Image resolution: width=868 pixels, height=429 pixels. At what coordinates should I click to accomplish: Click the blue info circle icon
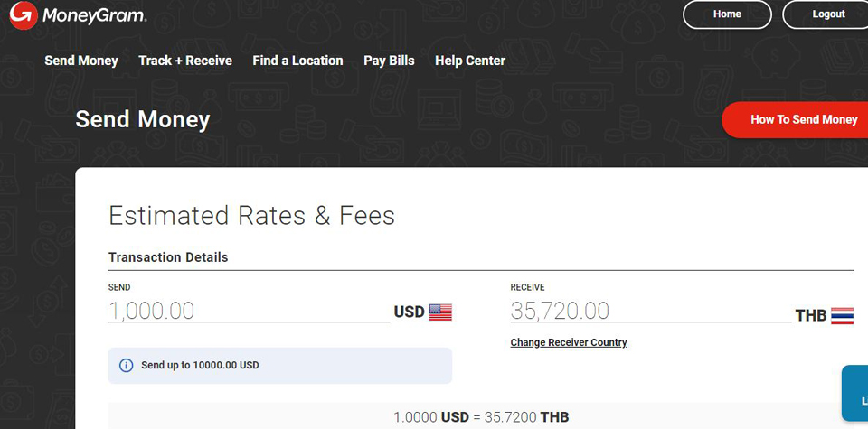(x=127, y=366)
